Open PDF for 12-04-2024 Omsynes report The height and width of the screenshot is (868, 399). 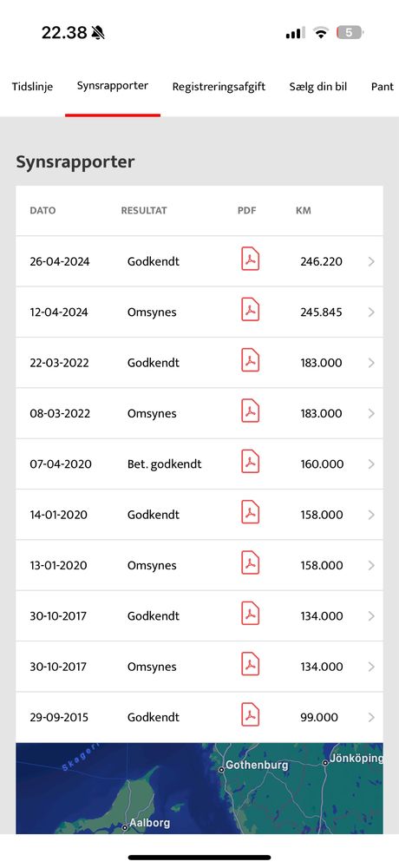[250, 310]
